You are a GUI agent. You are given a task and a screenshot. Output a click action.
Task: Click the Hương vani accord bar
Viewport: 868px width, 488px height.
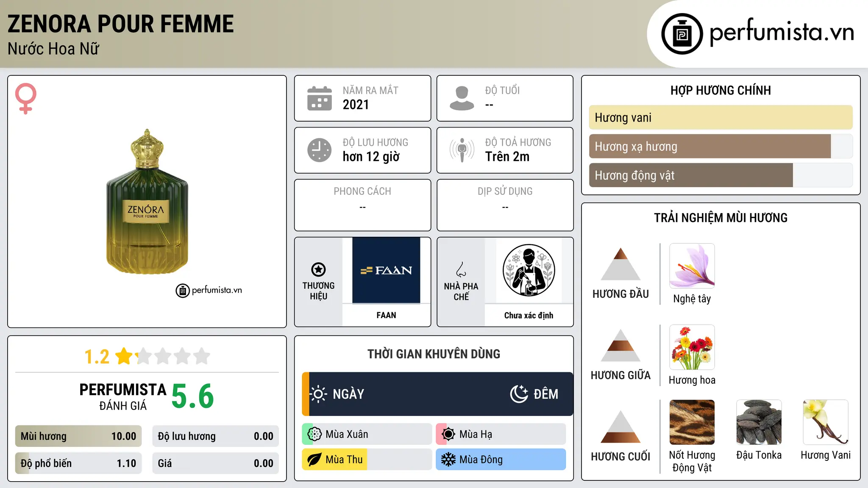pyautogui.click(x=721, y=117)
